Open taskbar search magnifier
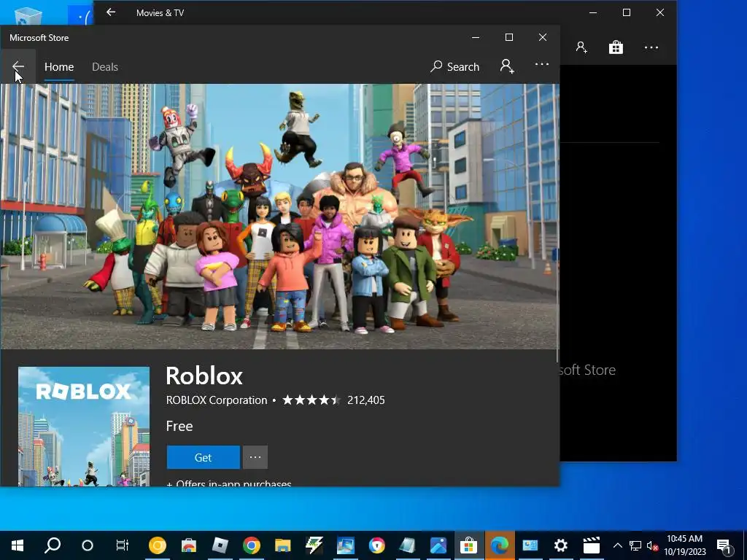This screenshot has height=560, width=747. click(x=53, y=545)
